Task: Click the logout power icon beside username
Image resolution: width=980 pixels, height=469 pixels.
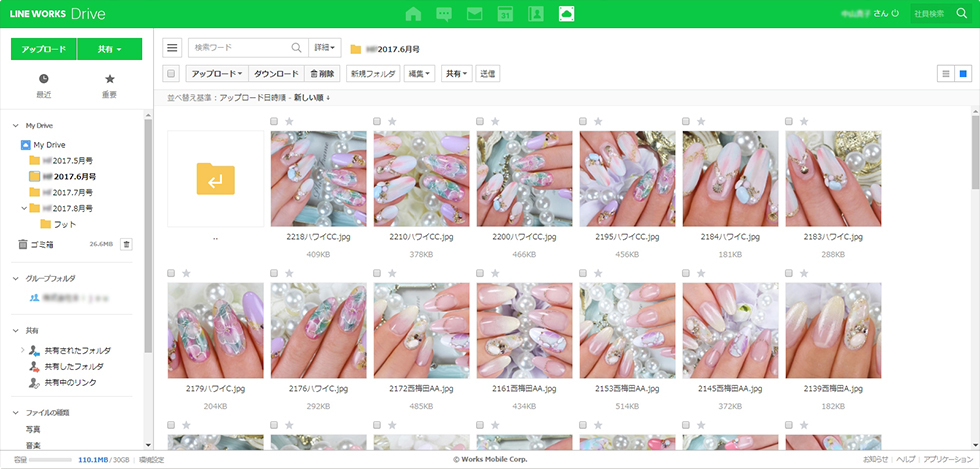Action: click(x=895, y=13)
